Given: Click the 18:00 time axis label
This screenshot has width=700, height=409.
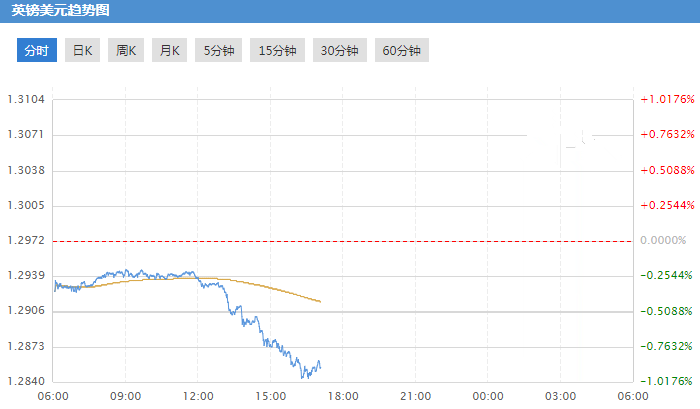Looking at the screenshot, I should click(x=343, y=396).
